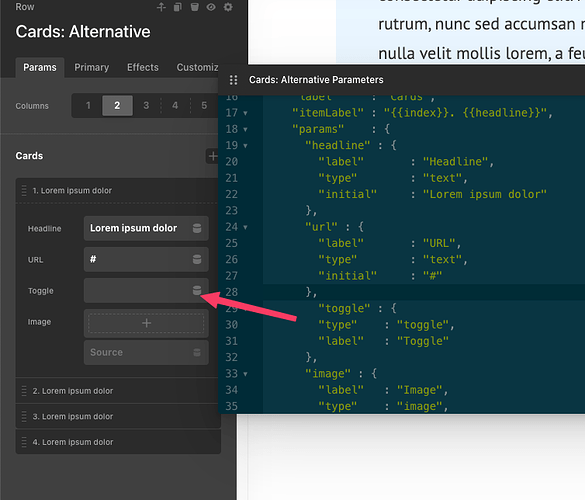Collapse code fold at line 18
585x500 pixels.
click(245, 129)
